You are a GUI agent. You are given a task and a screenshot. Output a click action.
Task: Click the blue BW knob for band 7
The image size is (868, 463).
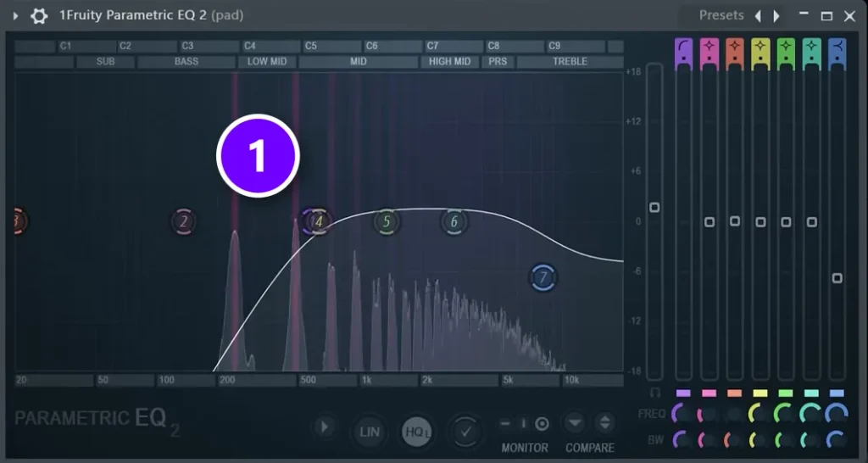pyautogui.click(x=837, y=440)
